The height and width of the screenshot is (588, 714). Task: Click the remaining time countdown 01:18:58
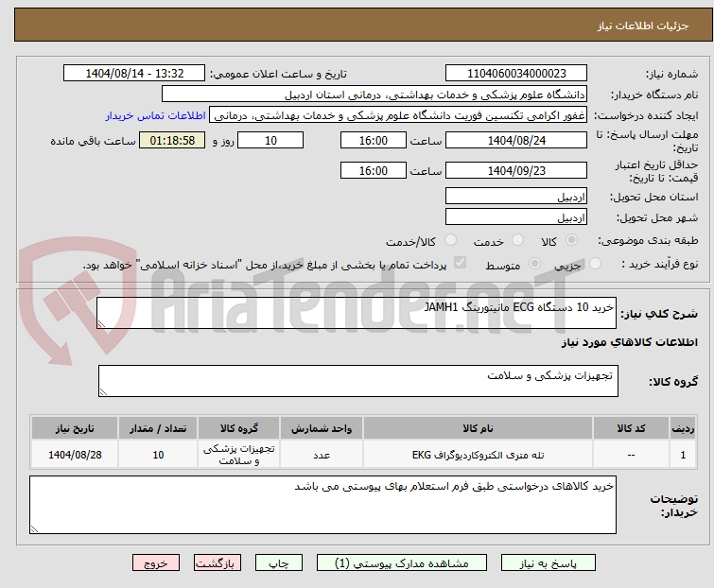[172, 140]
